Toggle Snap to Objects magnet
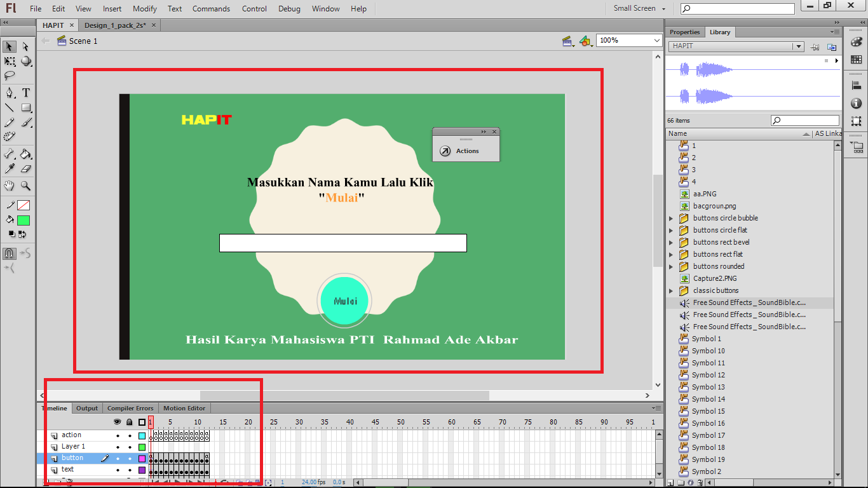 [x=10, y=254]
